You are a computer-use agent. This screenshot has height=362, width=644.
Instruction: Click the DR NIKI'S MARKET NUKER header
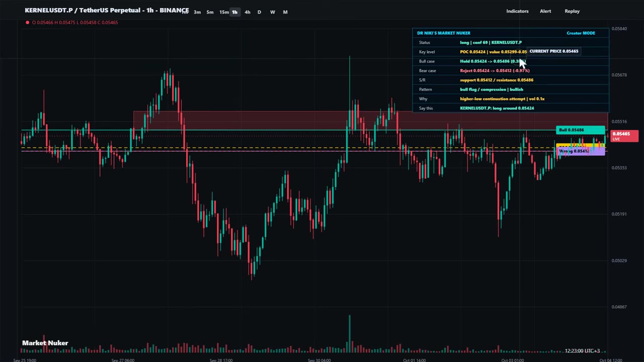point(443,33)
